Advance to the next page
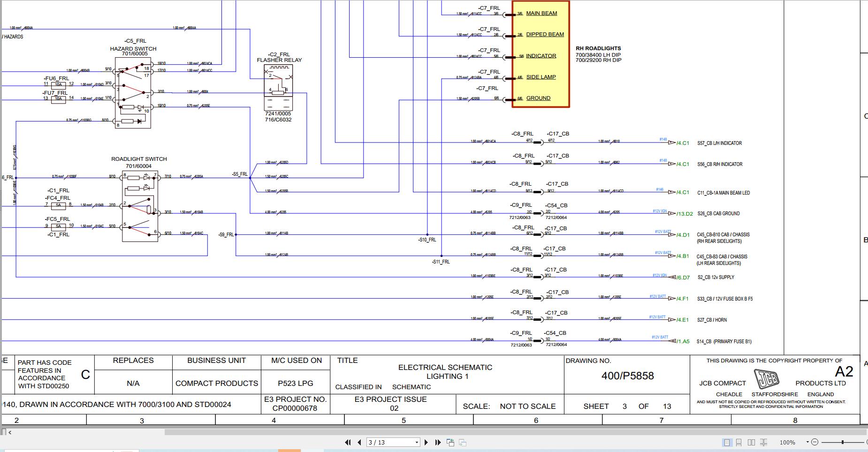 click(426, 442)
